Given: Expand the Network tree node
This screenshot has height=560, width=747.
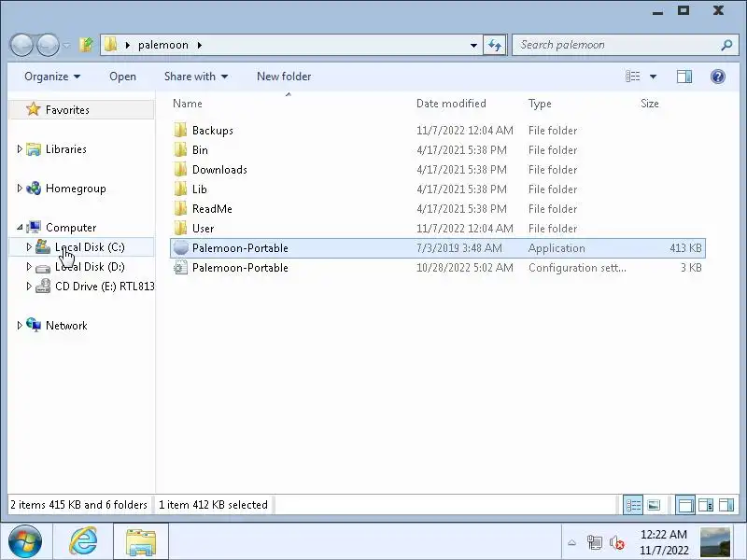Looking at the screenshot, I should 20,325.
